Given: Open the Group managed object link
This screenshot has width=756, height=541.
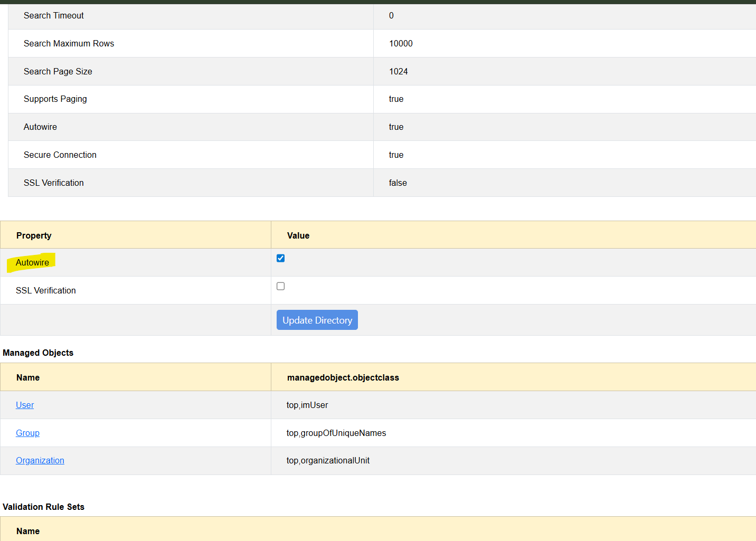Looking at the screenshot, I should click(x=27, y=433).
